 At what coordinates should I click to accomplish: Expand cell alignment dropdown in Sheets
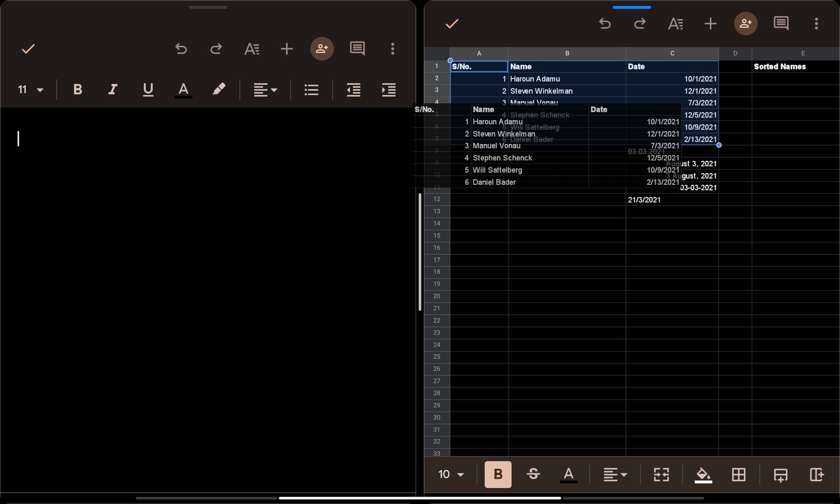[615, 474]
